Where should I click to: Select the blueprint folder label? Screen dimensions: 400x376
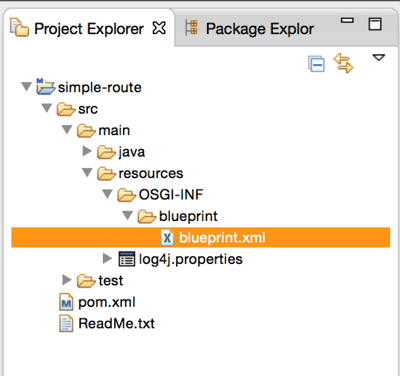coord(188,216)
